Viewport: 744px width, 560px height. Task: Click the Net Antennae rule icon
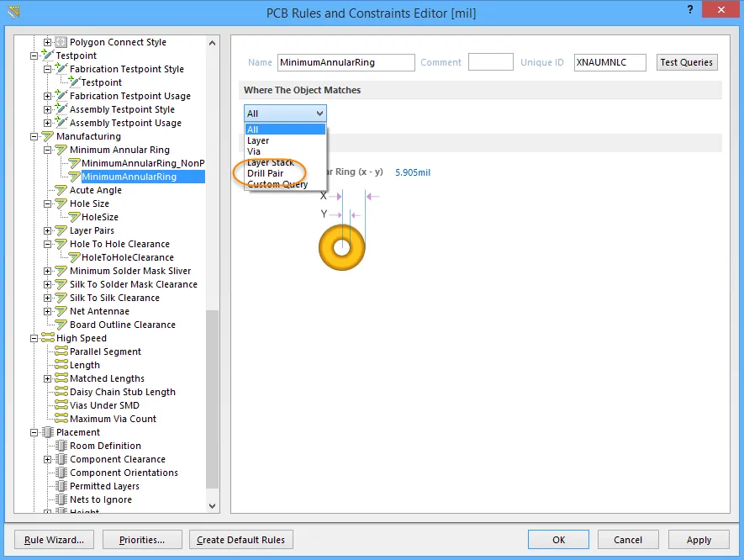pyautogui.click(x=61, y=311)
